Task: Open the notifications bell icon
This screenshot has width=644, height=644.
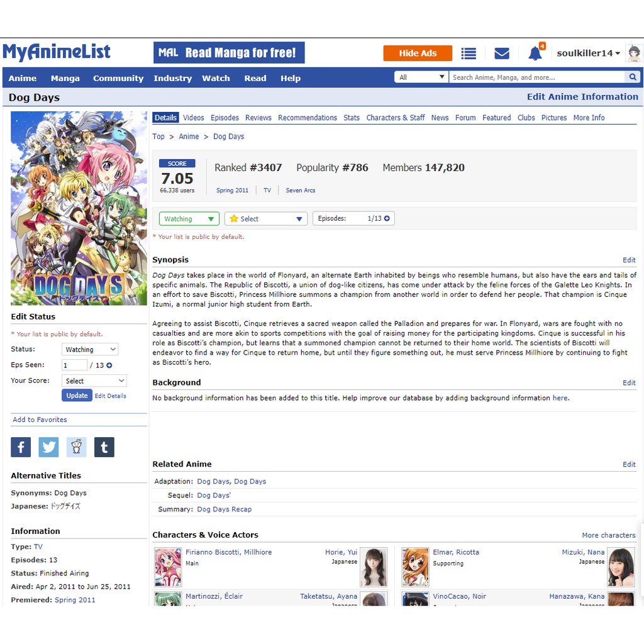Action: click(535, 53)
